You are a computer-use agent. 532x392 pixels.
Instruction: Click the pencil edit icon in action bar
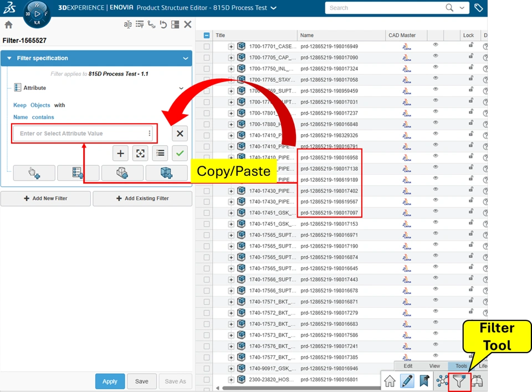[407, 381]
